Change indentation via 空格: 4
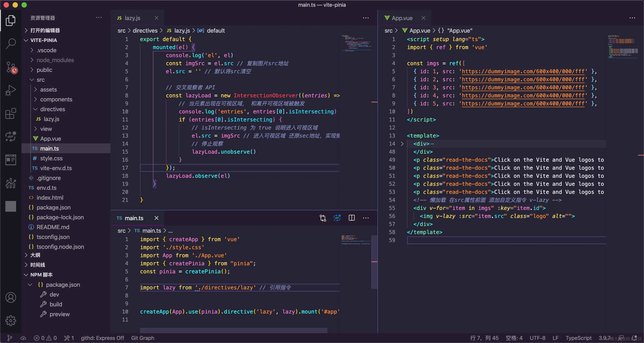 point(514,338)
